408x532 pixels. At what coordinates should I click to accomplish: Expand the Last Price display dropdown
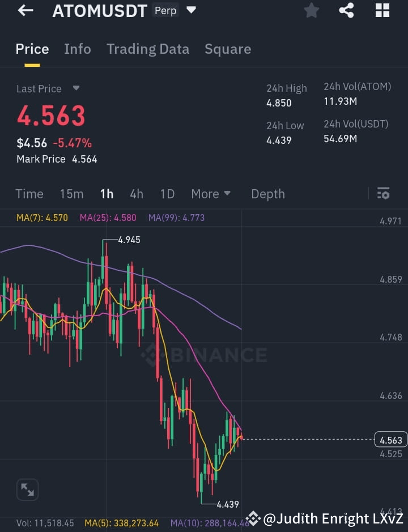pyautogui.click(x=48, y=88)
